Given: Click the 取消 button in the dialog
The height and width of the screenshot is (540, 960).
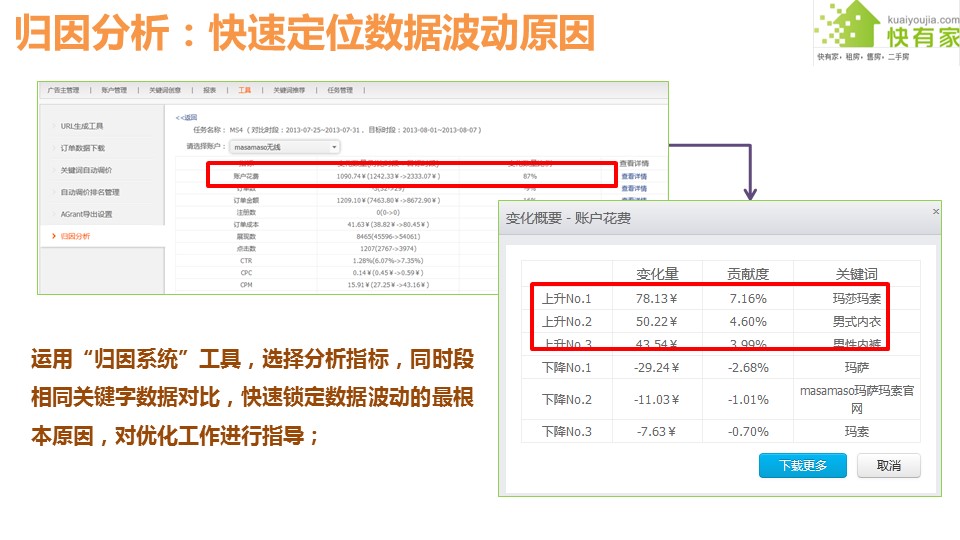Looking at the screenshot, I should point(888,466).
